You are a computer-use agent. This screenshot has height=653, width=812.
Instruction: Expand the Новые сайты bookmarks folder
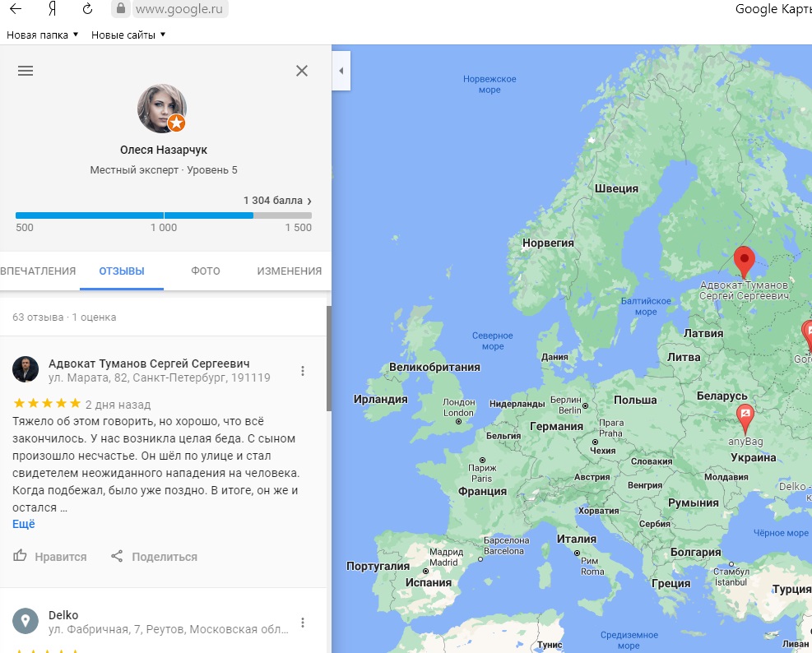[128, 35]
